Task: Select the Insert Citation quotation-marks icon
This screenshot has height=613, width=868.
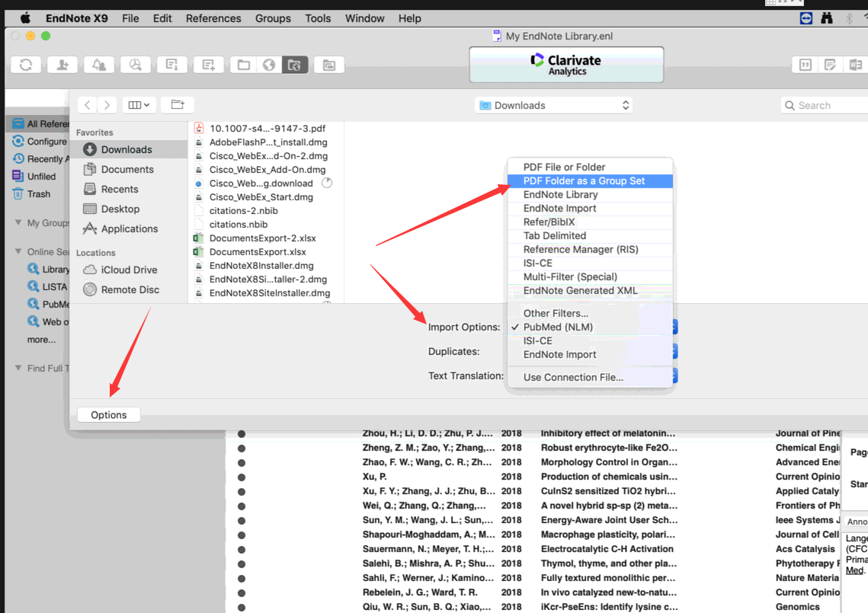Action: (x=805, y=65)
